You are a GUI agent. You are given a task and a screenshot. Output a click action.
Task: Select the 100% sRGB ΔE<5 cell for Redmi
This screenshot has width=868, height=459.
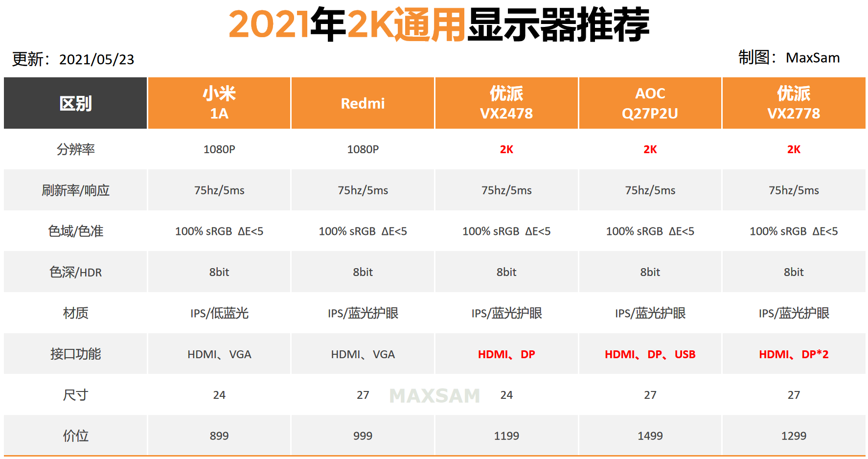click(363, 231)
